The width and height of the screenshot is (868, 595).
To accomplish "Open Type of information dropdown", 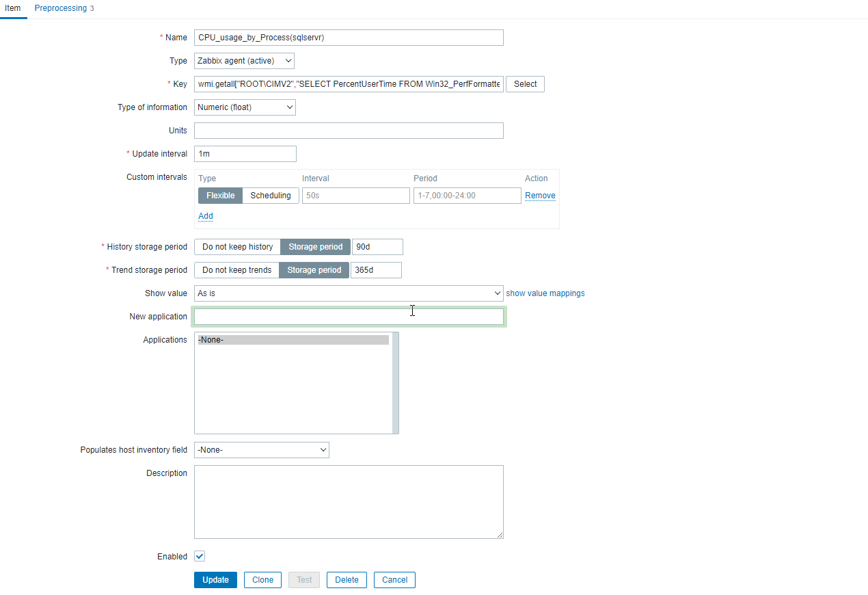I will tap(245, 107).
